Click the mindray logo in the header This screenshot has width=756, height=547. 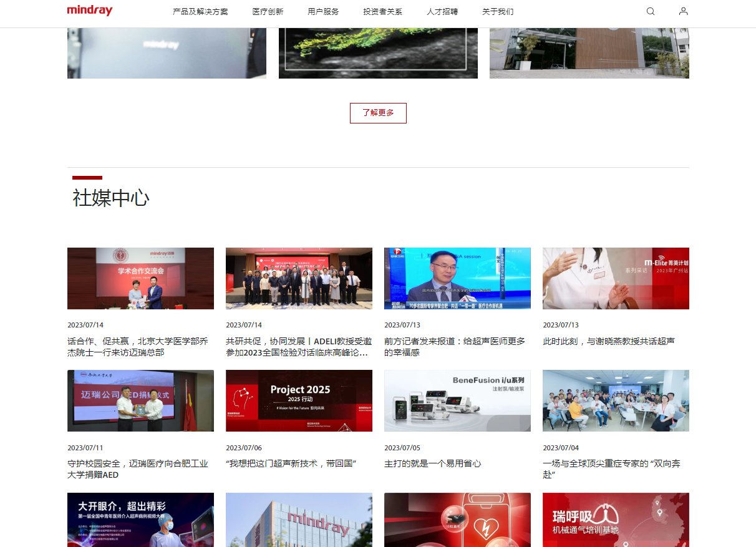pyautogui.click(x=90, y=11)
